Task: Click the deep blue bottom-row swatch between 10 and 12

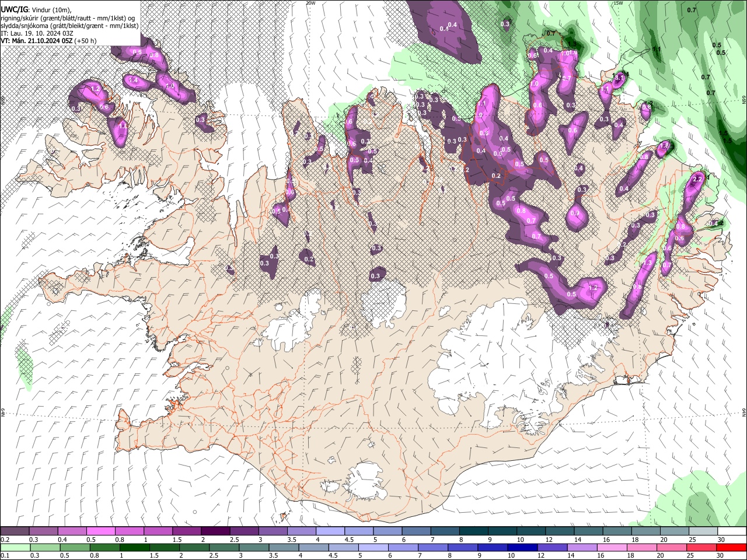Action: (x=522, y=547)
